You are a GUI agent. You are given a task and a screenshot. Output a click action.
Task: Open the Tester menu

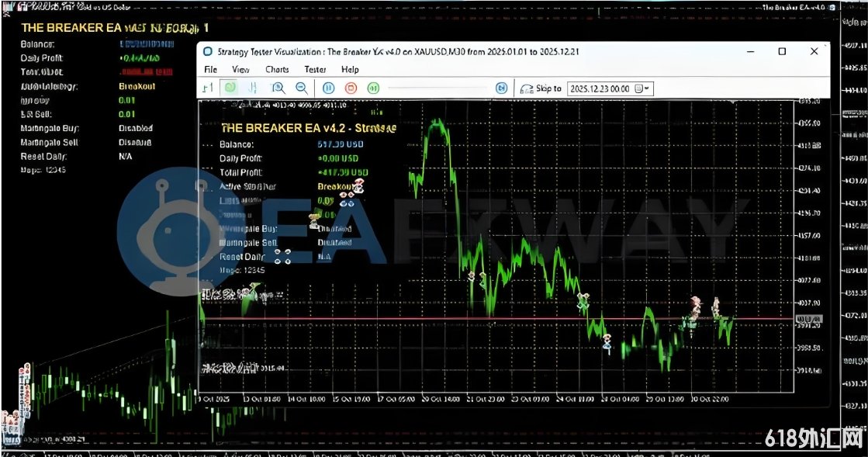pos(315,69)
